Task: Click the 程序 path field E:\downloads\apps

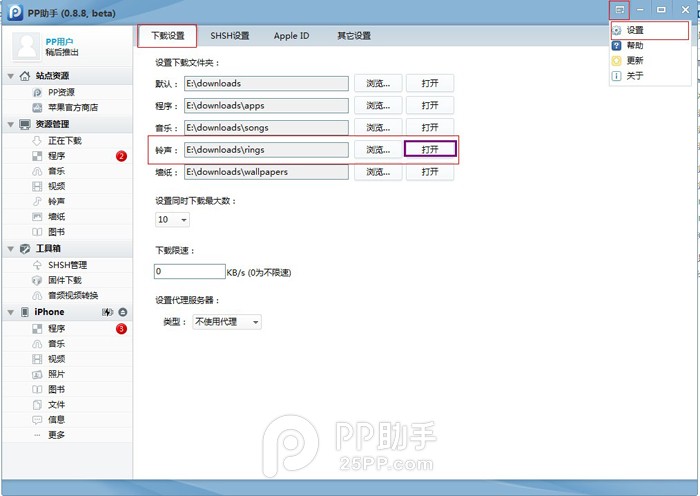Action: tap(267, 106)
